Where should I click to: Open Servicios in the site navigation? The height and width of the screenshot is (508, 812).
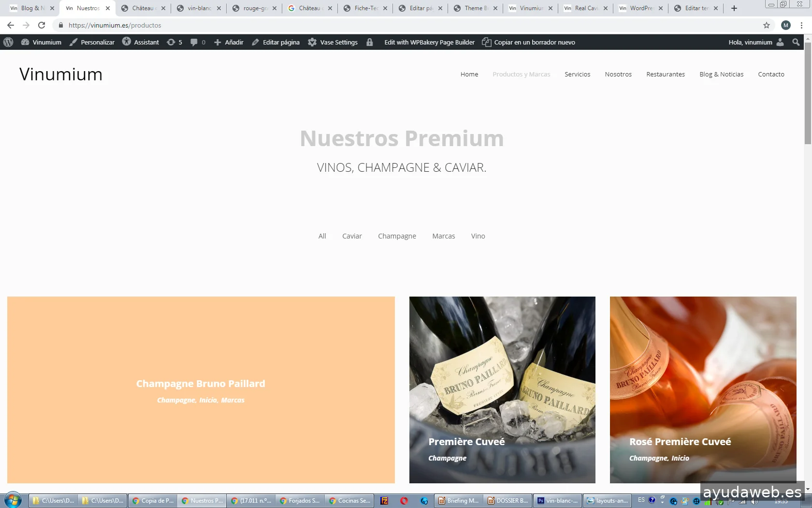(577, 75)
